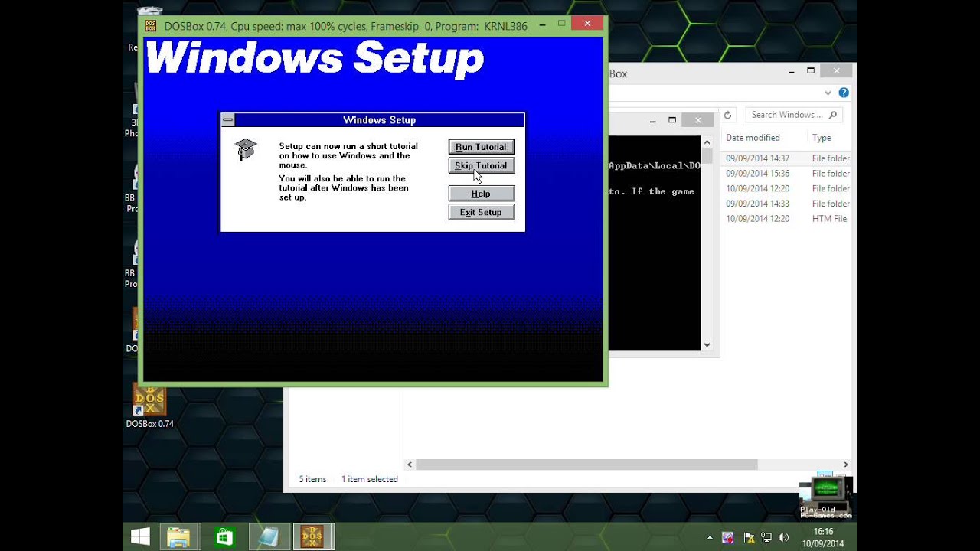
Task: Click the search magnifier icon in Explorer
Action: coord(834,115)
